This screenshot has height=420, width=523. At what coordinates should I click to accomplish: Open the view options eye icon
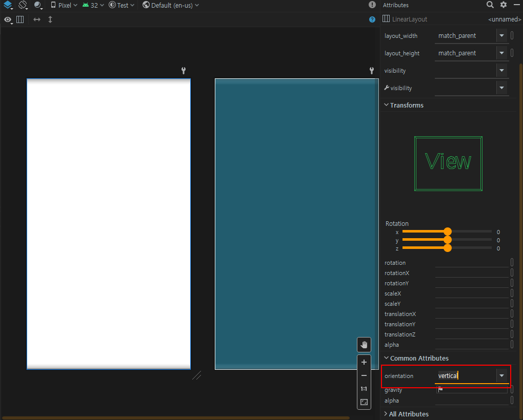8,19
